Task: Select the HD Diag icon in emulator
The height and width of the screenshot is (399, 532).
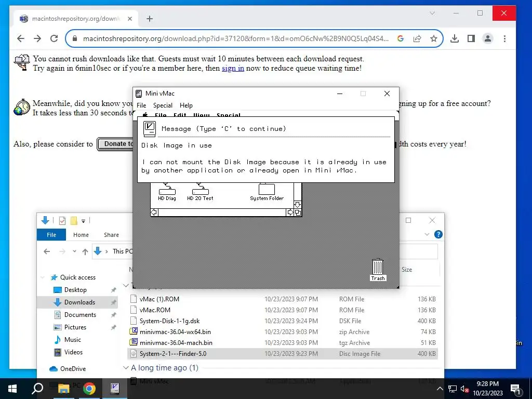Action: coord(167,192)
